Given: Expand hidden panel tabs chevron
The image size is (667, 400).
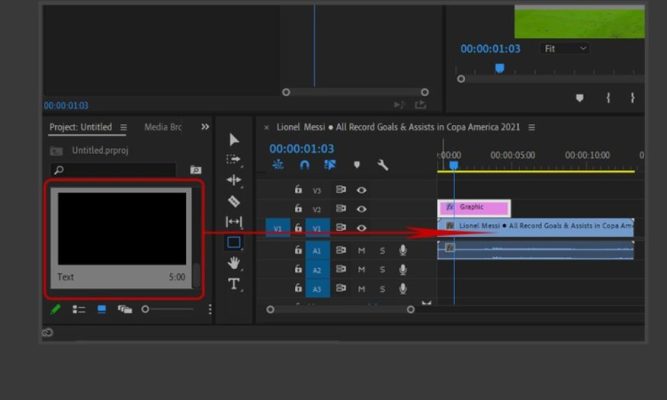Looking at the screenshot, I should [x=205, y=127].
